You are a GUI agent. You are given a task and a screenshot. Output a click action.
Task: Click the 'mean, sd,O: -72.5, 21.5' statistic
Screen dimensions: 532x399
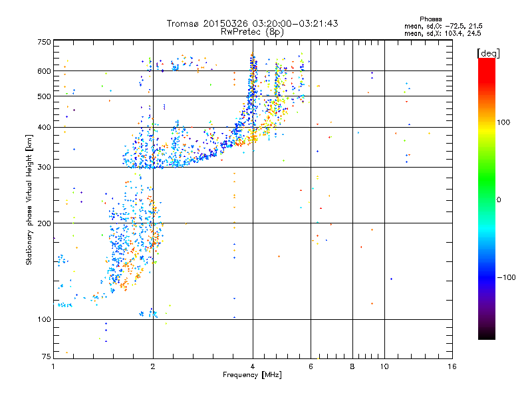tap(443, 26)
